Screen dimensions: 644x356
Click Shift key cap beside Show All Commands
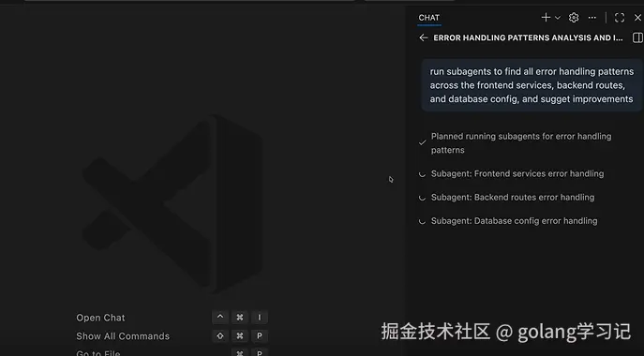(220, 336)
